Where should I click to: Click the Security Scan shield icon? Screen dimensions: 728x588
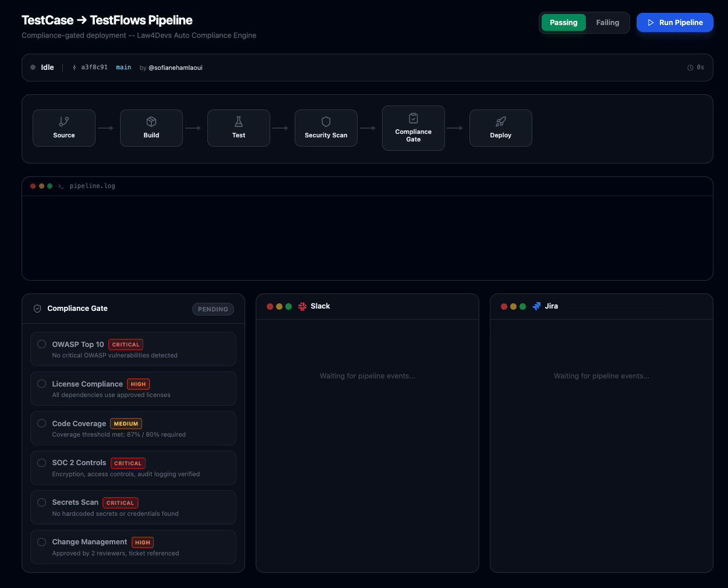(x=326, y=121)
